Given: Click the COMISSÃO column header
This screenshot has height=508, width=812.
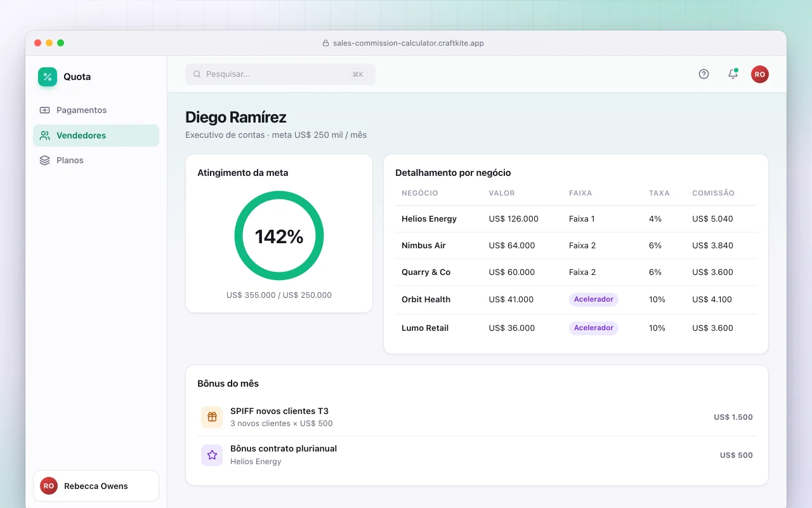Looking at the screenshot, I should [x=713, y=193].
